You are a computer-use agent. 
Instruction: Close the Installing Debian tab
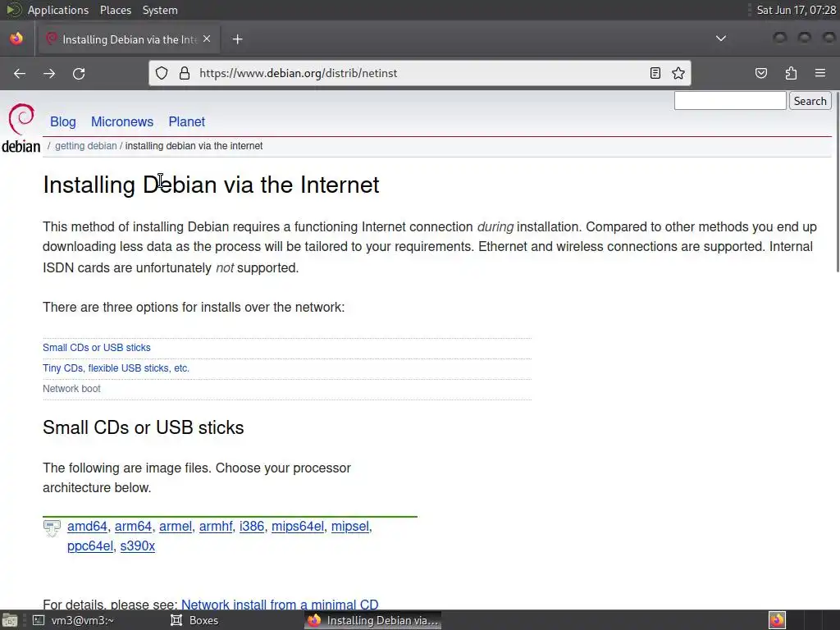click(x=207, y=39)
